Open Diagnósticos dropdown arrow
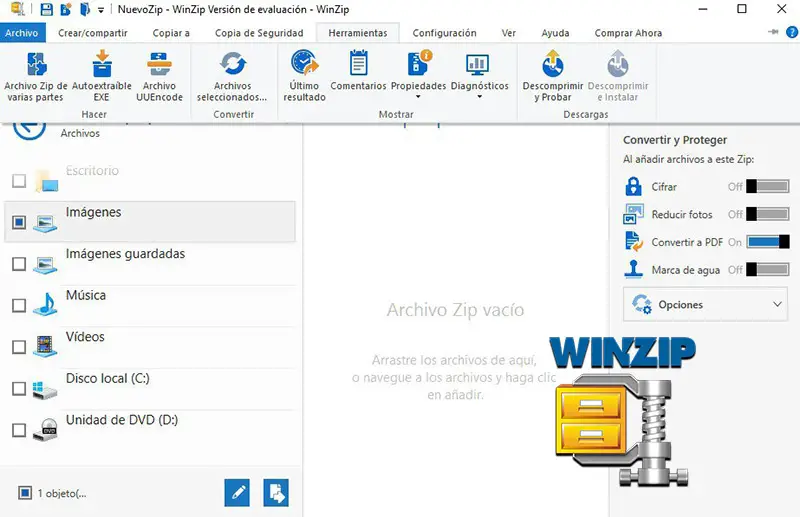The height and width of the screenshot is (517, 800). [479, 96]
